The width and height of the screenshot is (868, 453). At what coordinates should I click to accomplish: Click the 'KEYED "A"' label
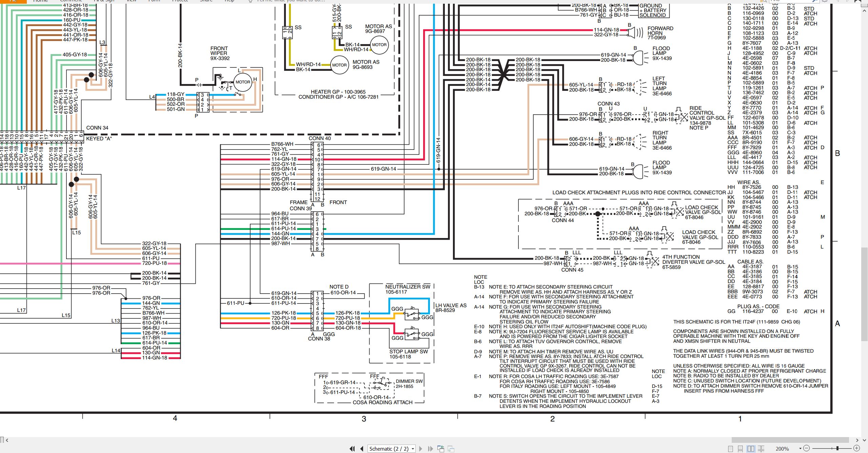[x=99, y=139]
